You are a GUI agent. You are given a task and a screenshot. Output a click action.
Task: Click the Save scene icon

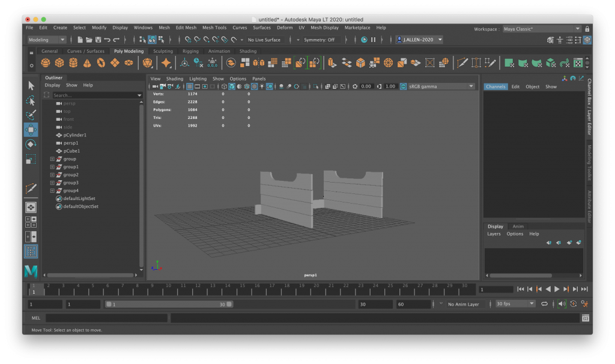click(98, 40)
